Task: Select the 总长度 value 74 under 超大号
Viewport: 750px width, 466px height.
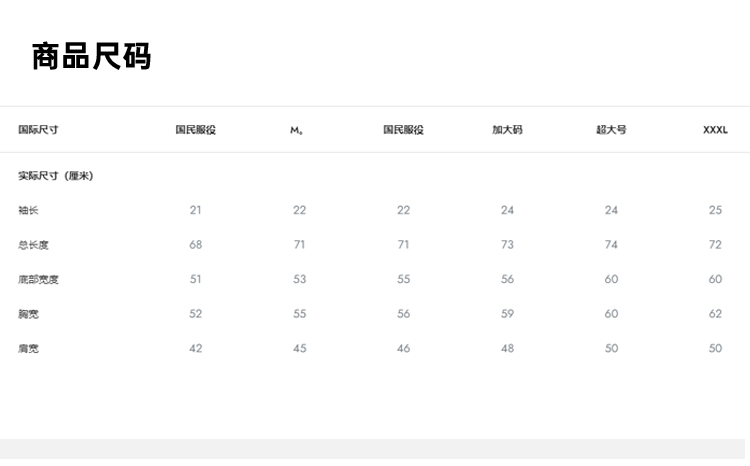Action: point(611,245)
